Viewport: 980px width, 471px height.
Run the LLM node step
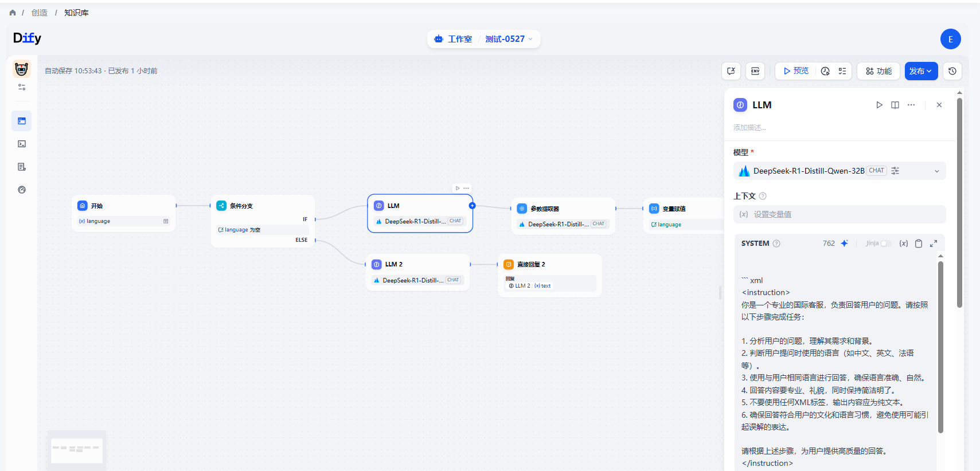[x=879, y=105]
